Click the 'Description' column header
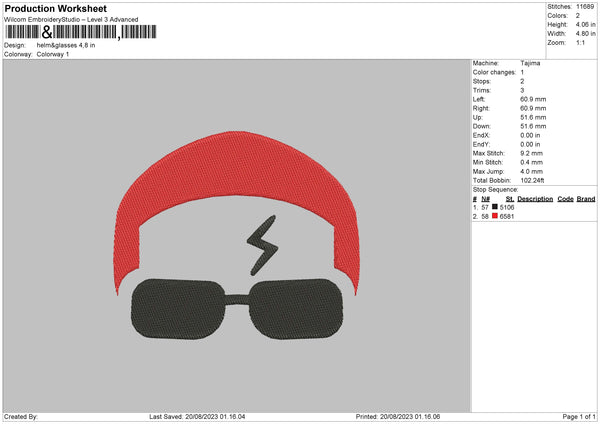This screenshot has width=600, height=424. pos(535,199)
